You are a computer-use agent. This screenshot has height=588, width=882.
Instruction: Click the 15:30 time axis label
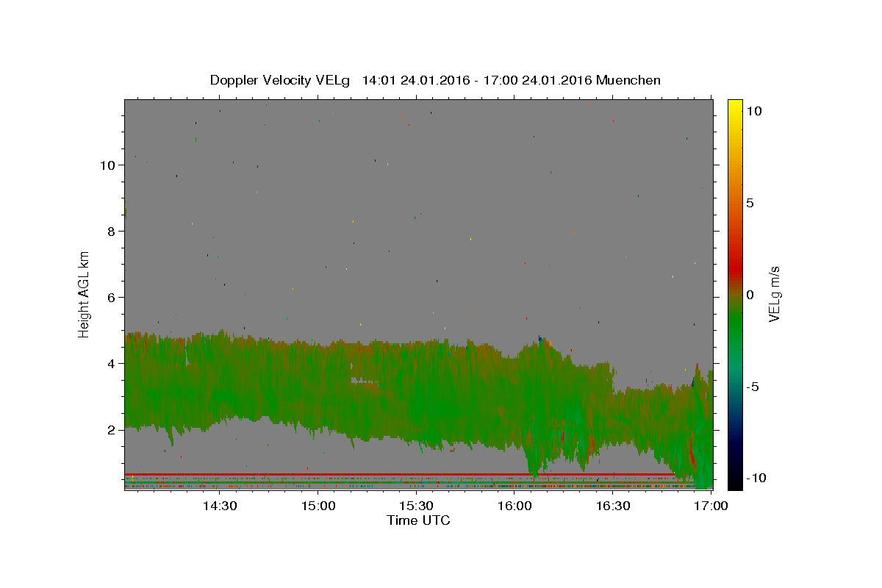tap(416, 506)
